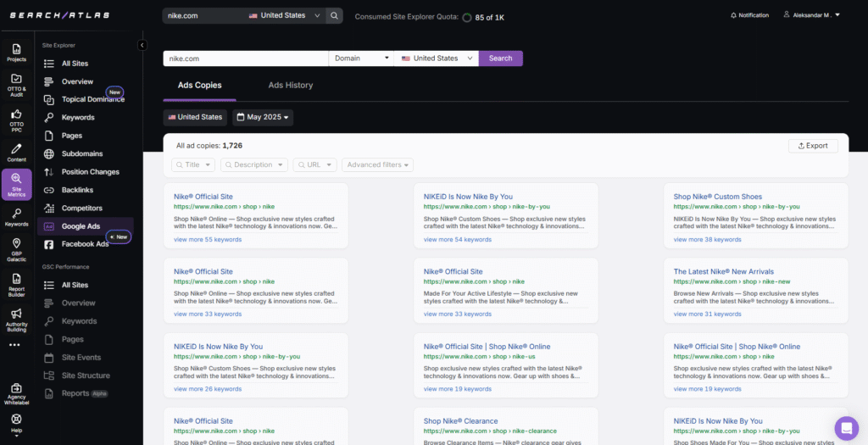Open Site Explorer Overview
This screenshot has width=868, height=445.
77,81
